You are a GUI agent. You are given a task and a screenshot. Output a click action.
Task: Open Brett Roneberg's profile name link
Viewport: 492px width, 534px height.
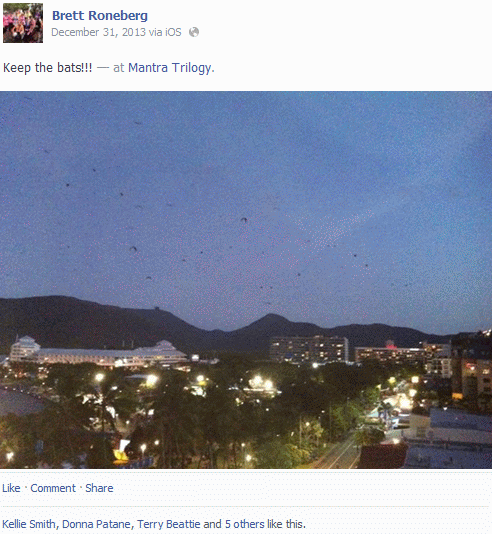click(x=100, y=16)
